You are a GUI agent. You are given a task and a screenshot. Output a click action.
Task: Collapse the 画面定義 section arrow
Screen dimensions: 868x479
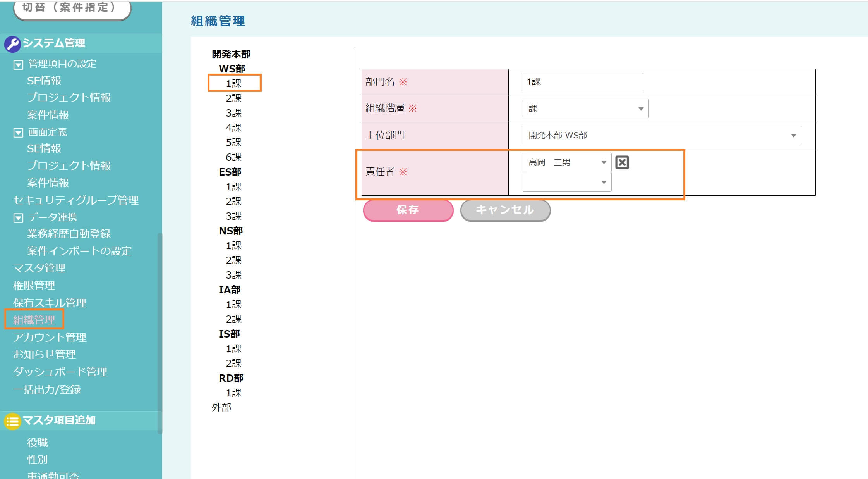click(18, 133)
